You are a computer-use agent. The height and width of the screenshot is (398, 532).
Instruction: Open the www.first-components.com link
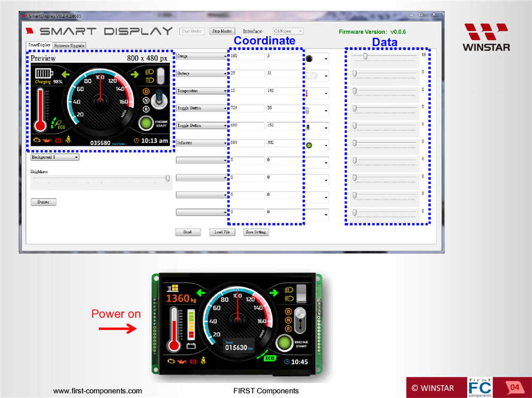point(98,391)
